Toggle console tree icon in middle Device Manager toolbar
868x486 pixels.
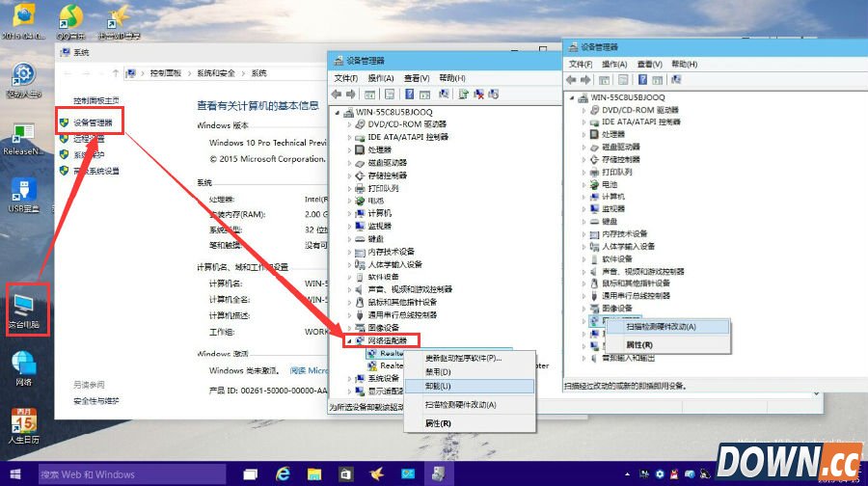369,94
